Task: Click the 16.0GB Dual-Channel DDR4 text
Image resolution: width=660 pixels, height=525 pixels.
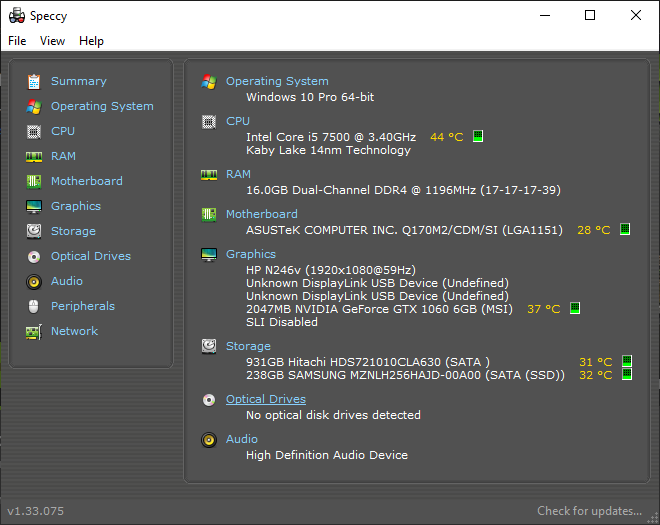Action: 404,190
